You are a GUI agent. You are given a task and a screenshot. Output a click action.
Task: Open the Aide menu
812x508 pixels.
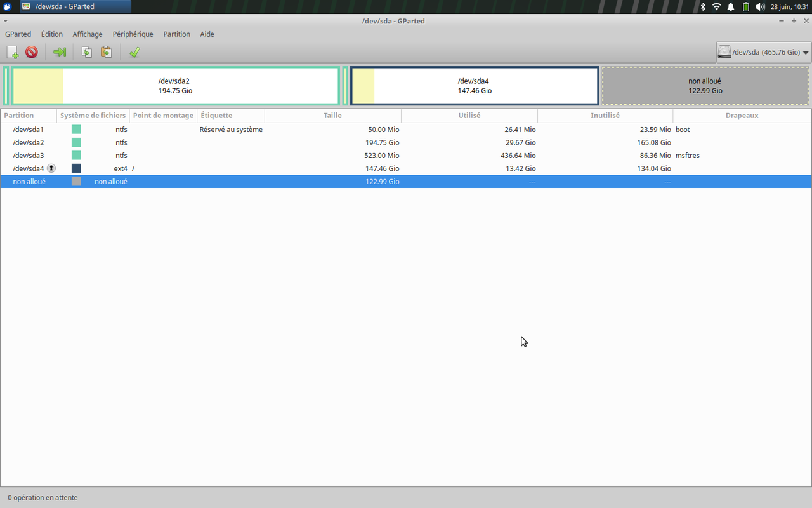coord(207,34)
